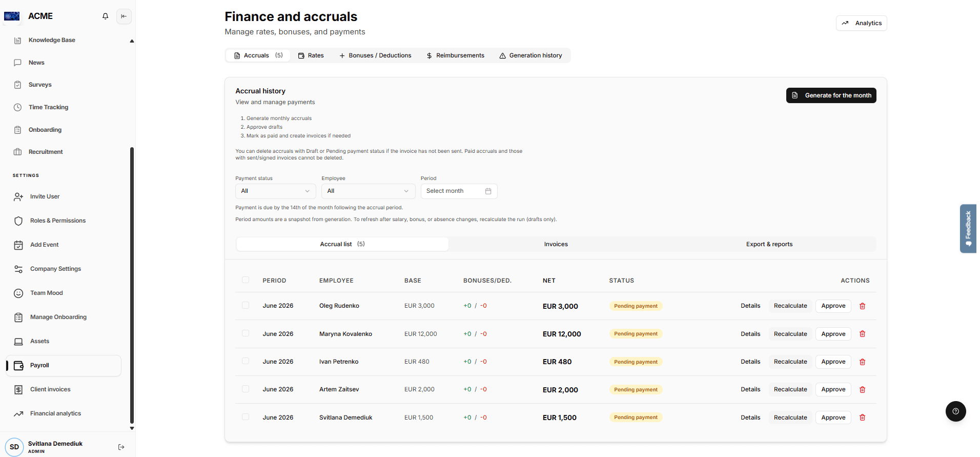Open the Bonuses / Deductions tab
980x457 pixels.
pyautogui.click(x=375, y=55)
